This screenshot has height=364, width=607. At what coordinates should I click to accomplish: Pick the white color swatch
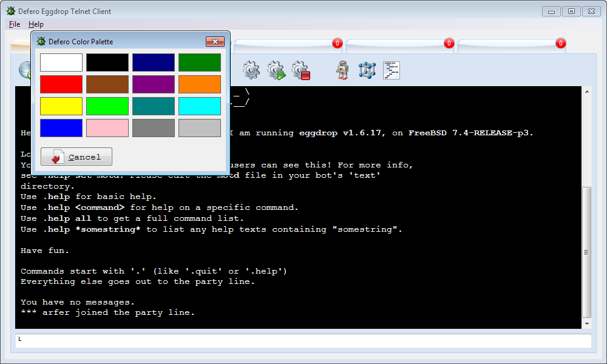61,62
